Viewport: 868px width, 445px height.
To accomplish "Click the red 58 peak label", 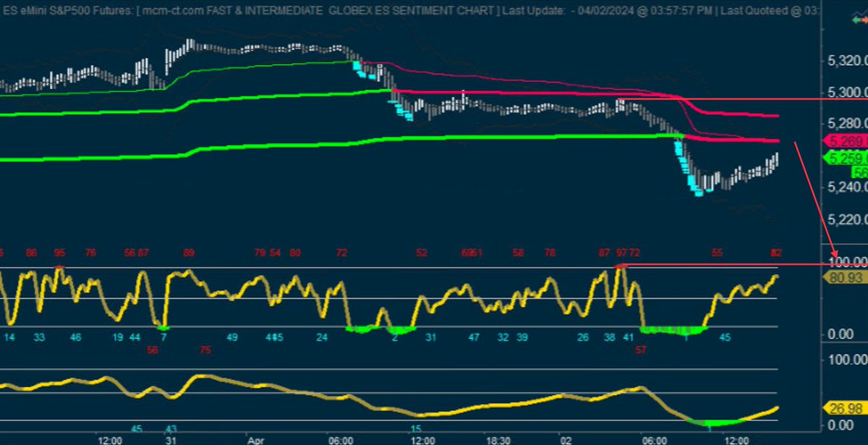I will [518, 253].
